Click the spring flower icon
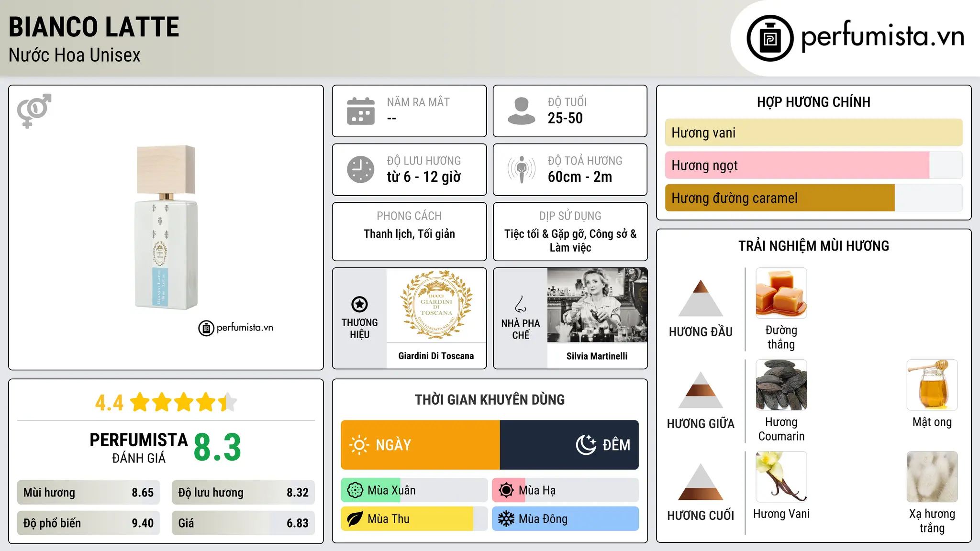 (x=355, y=490)
